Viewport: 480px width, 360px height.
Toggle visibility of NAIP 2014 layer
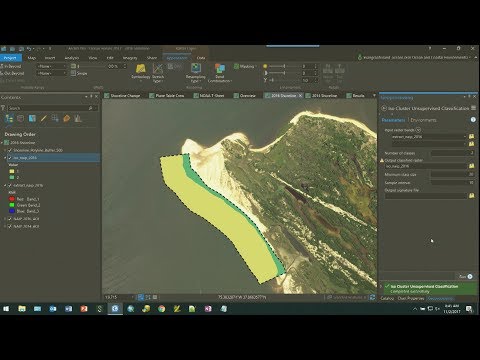point(10,226)
